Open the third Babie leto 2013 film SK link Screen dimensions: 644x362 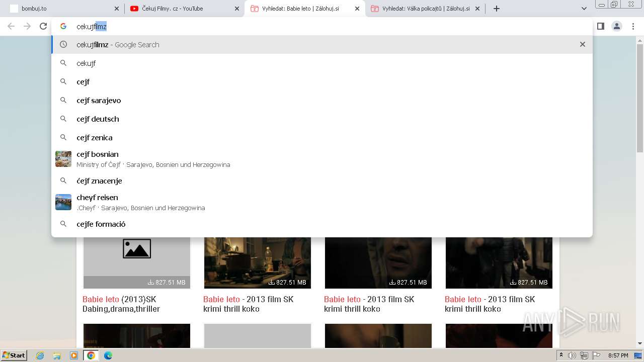(x=369, y=304)
